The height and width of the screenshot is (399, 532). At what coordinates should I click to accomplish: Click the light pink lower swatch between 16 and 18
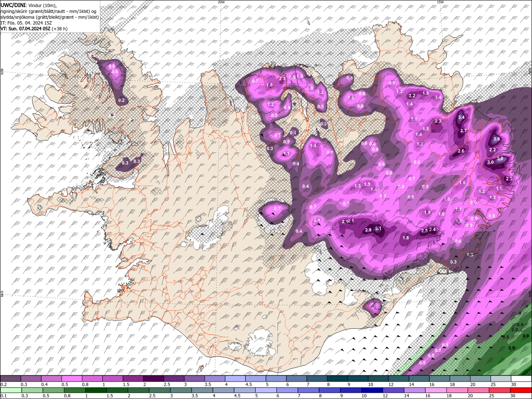[x=436, y=390]
